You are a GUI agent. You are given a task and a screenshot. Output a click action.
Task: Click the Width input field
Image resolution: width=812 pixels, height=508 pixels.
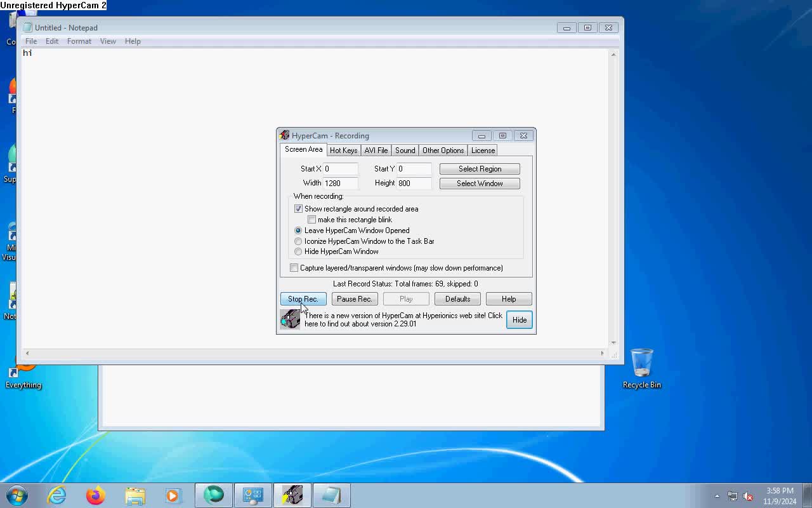click(x=341, y=183)
